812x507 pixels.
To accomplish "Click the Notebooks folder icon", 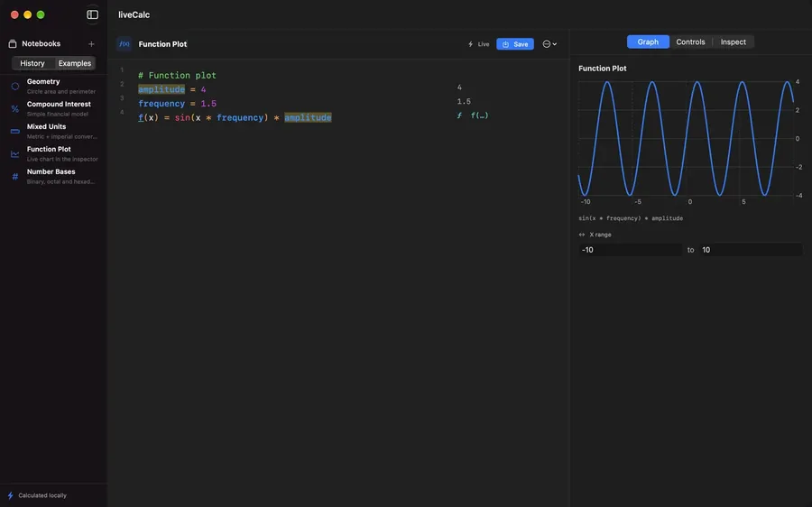I will (13, 43).
